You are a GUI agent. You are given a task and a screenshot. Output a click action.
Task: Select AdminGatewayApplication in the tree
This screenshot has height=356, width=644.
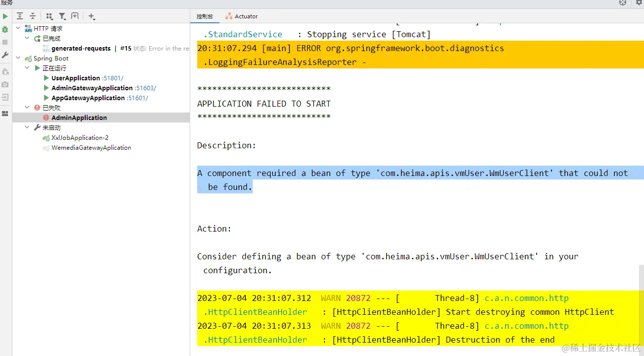[92, 88]
